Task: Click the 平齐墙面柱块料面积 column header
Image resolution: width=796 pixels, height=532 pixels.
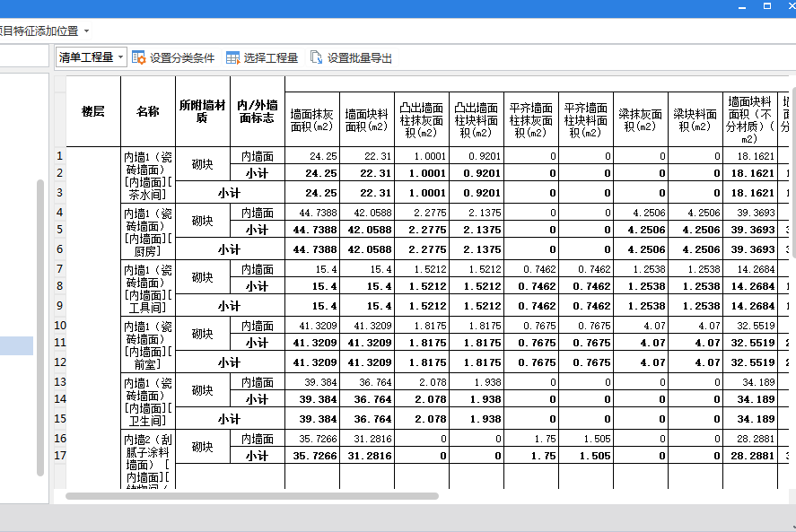Action: [x=586, y=120]
